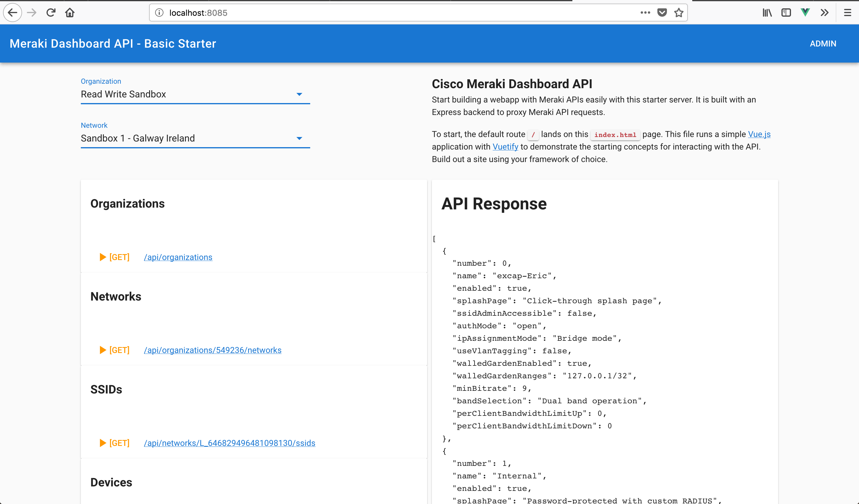859x504 pixels.
Task: Open page actions three-dots menu
Action: coord(645,13)
